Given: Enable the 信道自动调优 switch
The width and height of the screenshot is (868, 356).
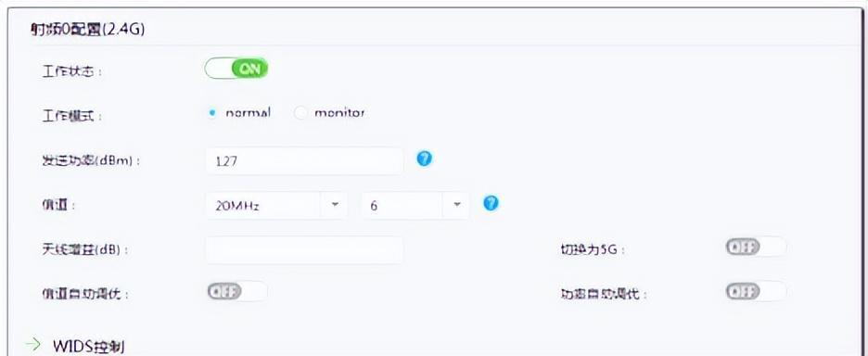Looking at the screenshot, I should (236, 291).
